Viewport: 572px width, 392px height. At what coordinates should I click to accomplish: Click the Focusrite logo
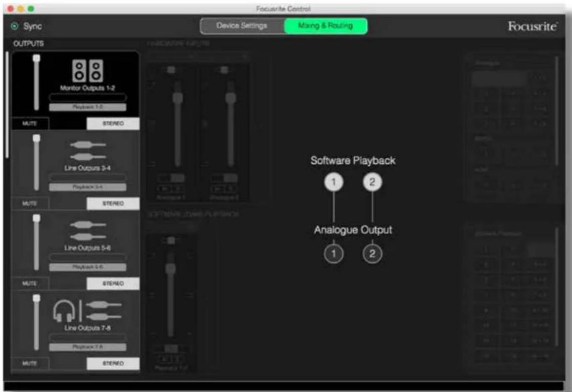click(x=533, y=26)
